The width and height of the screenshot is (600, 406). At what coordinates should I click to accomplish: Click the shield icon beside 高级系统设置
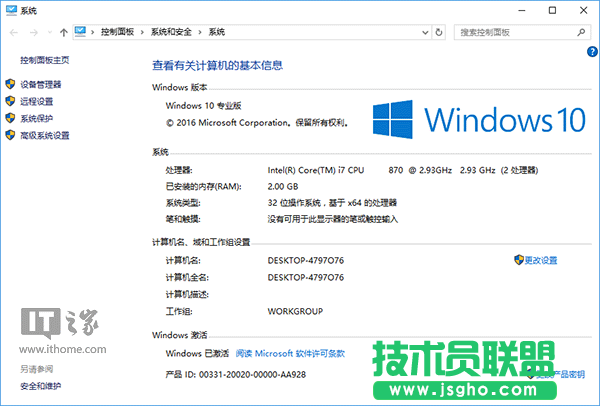click(x=10, y=135)
